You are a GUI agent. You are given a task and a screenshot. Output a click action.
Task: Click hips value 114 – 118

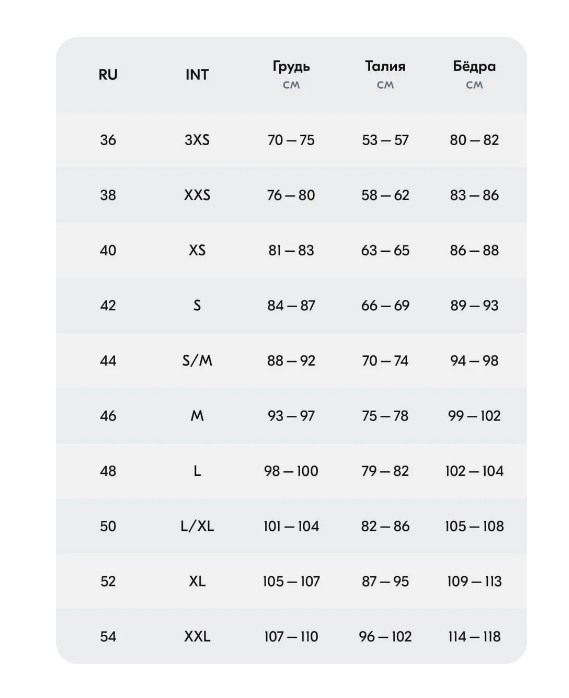click(x=474, y=637)
